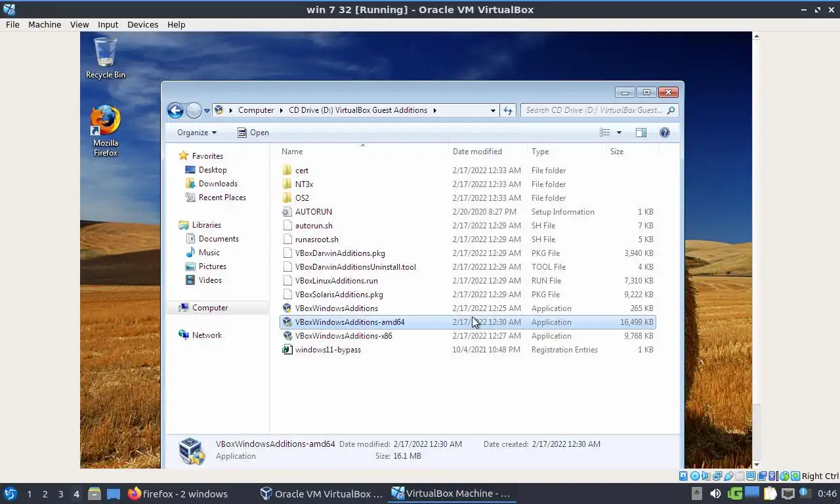Click the VirtualBox mouse integration status icon
The width and height of the screenshot is (840, 504).
point(785,476)
